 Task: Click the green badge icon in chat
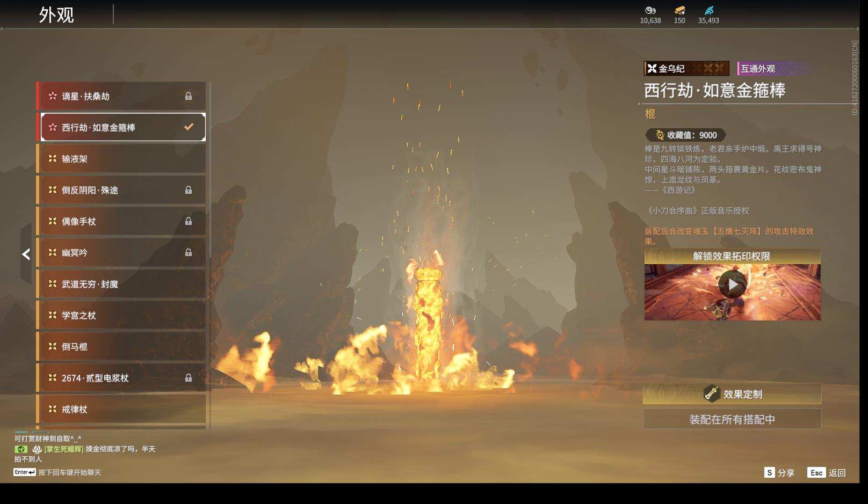click(x=21, y=449)
